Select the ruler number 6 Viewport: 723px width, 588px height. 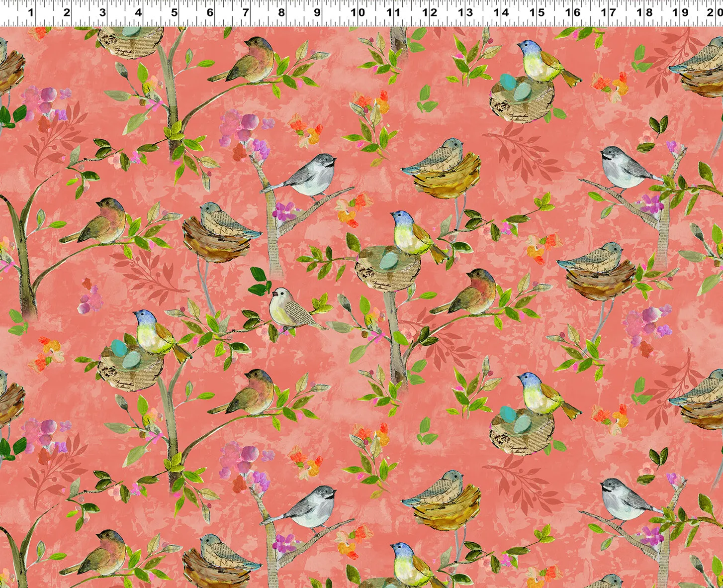coord(210,12)
